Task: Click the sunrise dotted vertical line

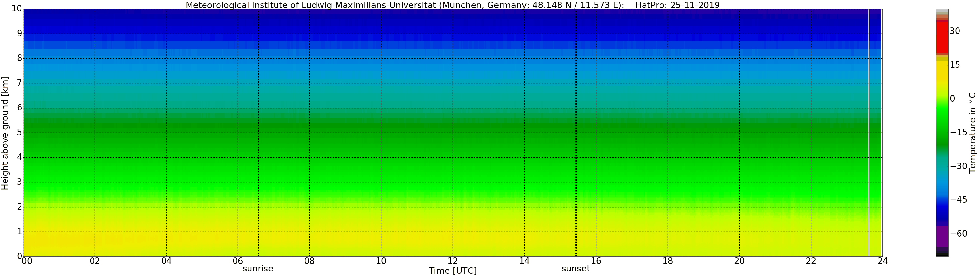Action: (258, 133)
